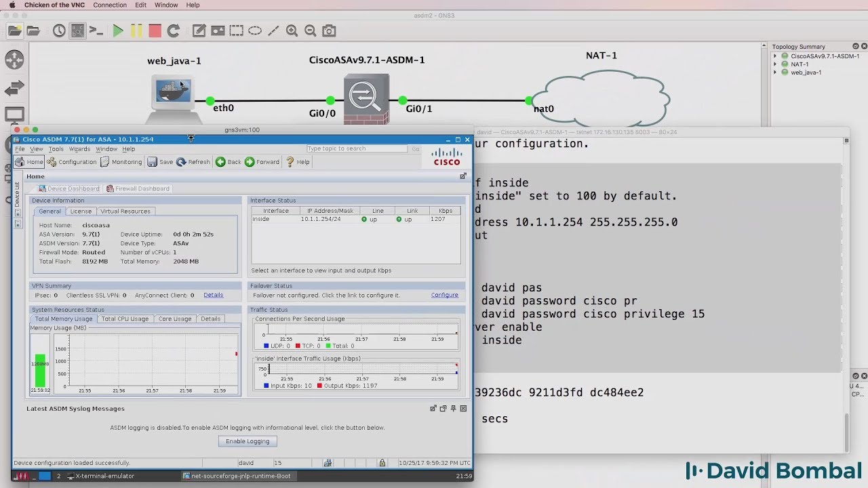Click GNS3 open project folder icon
The image size is (868, 488).
coord(33,30)
